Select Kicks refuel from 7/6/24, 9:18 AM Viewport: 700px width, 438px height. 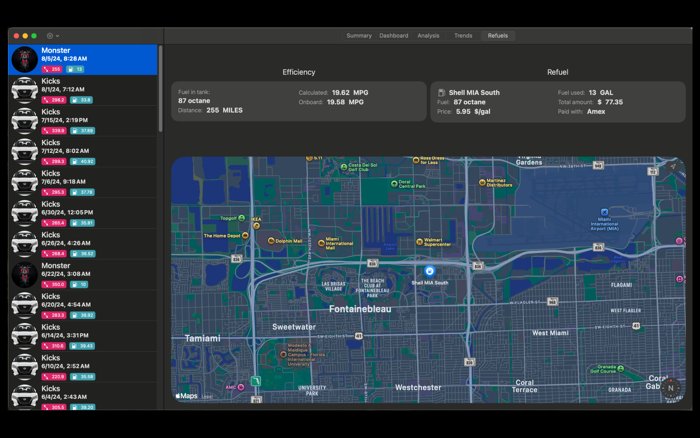tap(83, 183)
